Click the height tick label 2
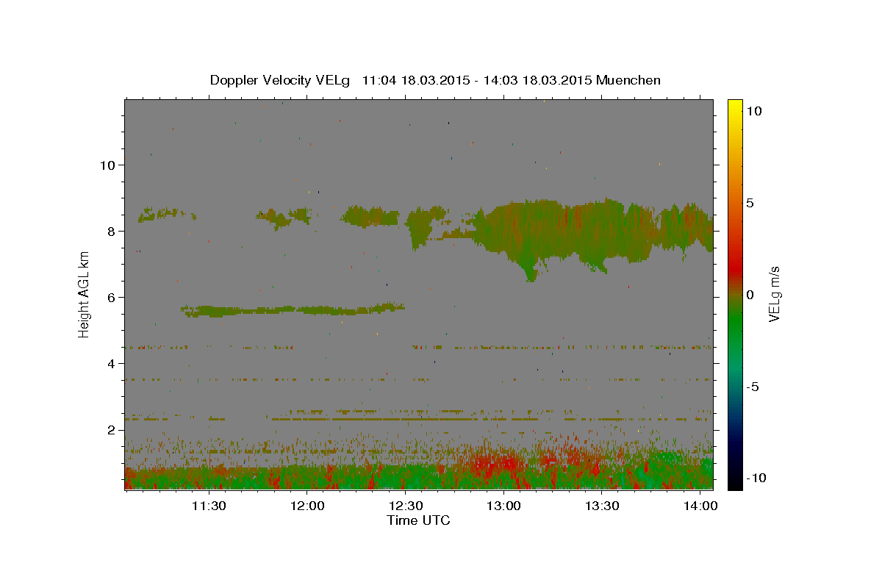882x588 pixels. pos(112,429)
